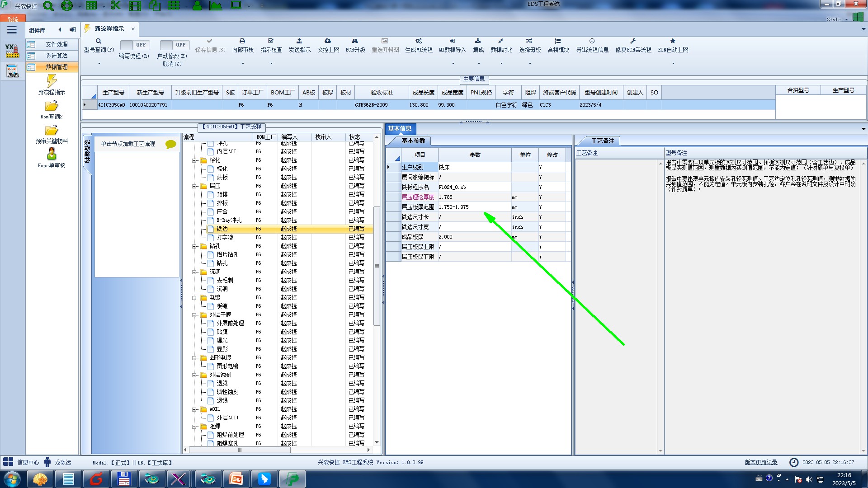Select 数据管理 in component library
Viewport: 868px width, 488px height.
click(56, 67)
